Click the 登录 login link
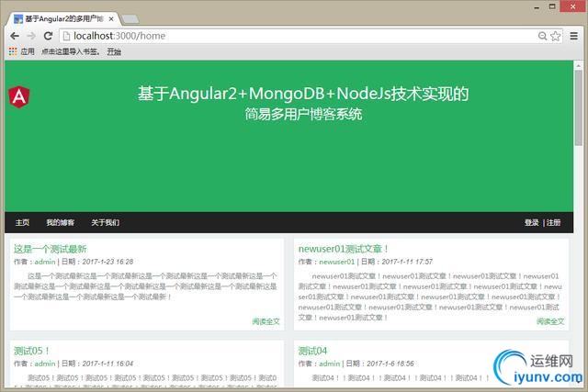The width and height of the screenshot is (588, 392). pos(532,222)
